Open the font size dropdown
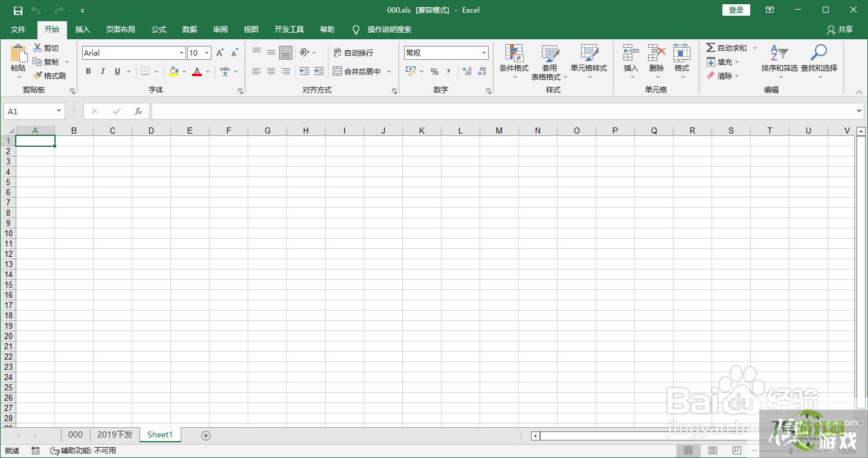Viewport: 868px width, 458px height. tap(207, 53)
